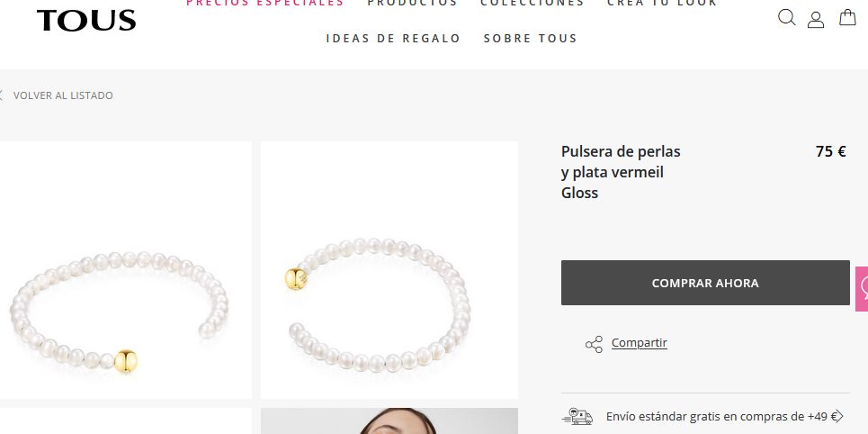The image size is (868, 434).
Task: Open the shopping bag icon
Action: pos(847,17)
